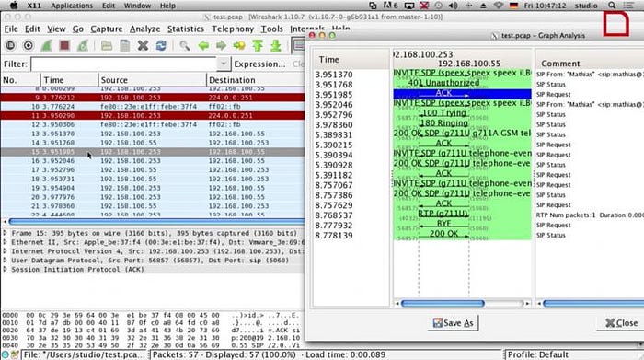Restart the current capture icon

83,45
